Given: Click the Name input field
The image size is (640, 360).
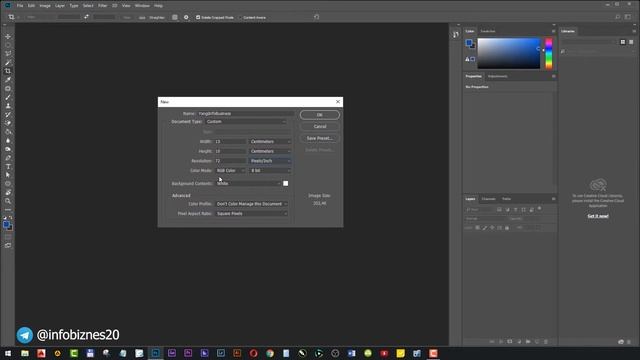Looking at the screenshot, I should [x=245, y=113].
